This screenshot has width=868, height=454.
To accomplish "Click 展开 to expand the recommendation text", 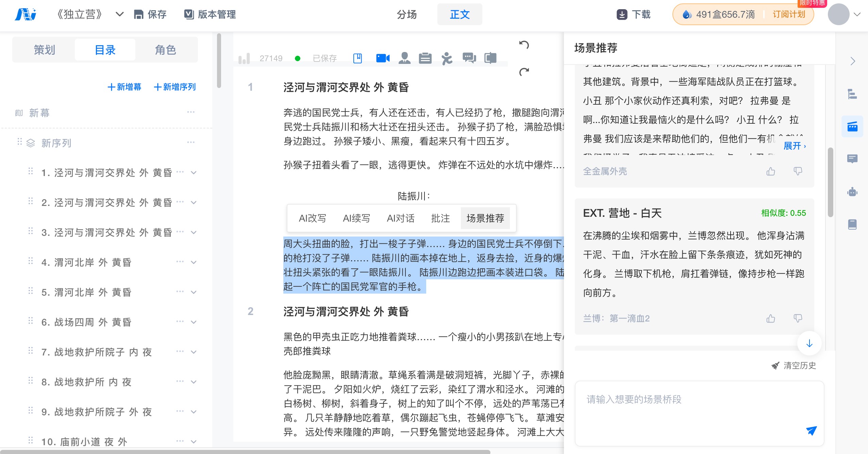I will [795, 146].
